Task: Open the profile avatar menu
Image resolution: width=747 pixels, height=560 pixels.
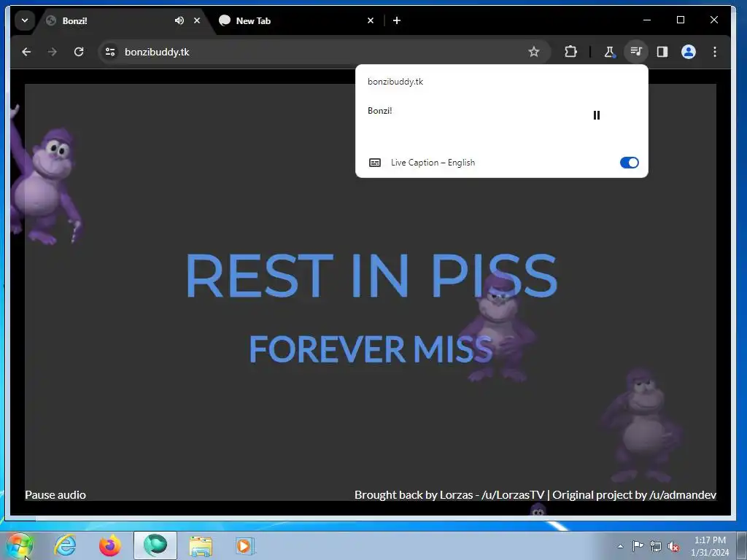Action: [689, 52]
